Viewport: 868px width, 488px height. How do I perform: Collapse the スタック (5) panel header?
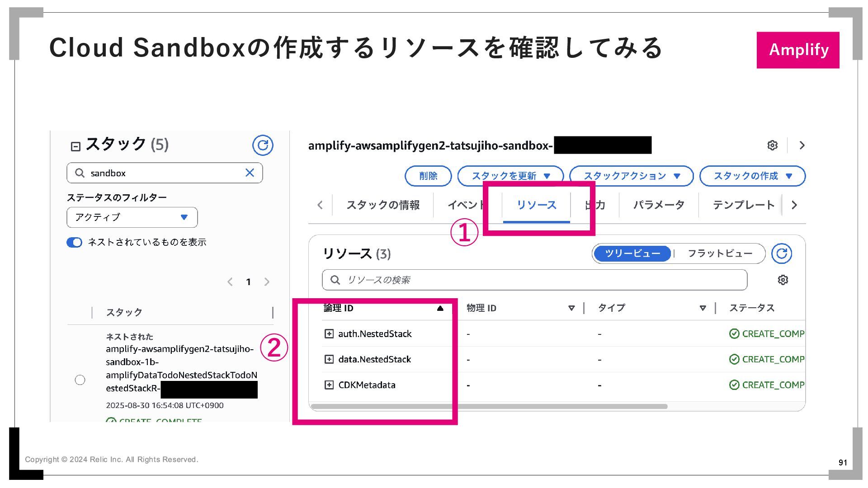[x=75, y=146]
